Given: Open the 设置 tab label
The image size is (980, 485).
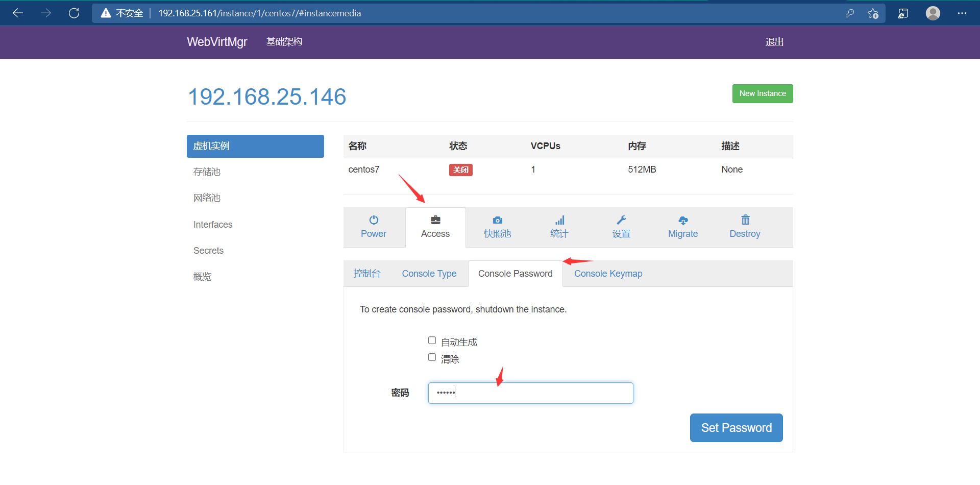Looking at the screenshot, I should click(621, 234).
